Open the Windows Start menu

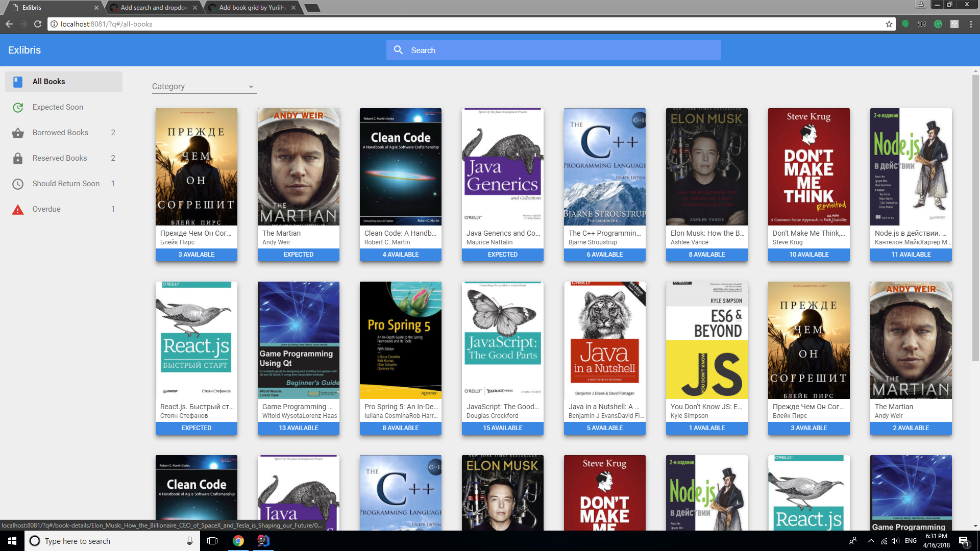[x=12, y=541]
